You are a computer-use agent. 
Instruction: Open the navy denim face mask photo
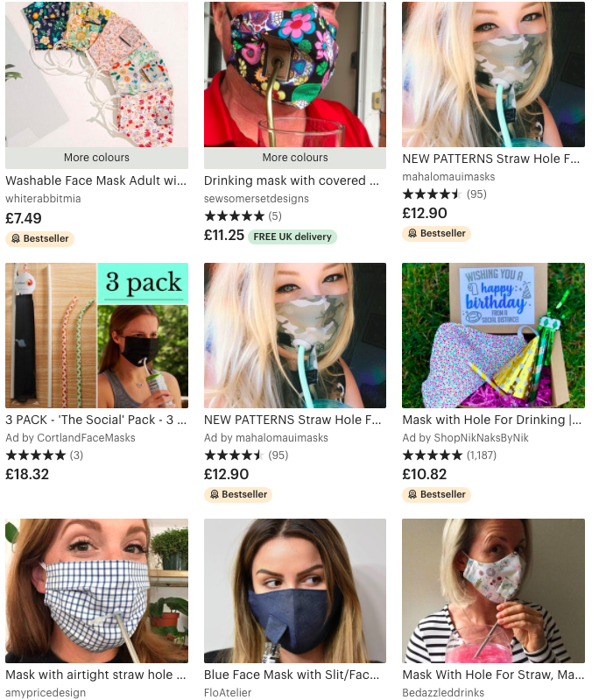pos(295,590)
